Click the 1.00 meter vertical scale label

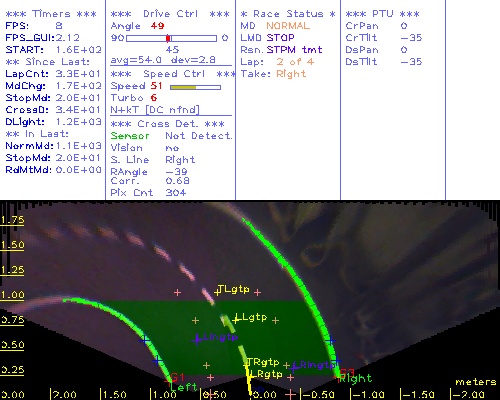pos(12,295)
